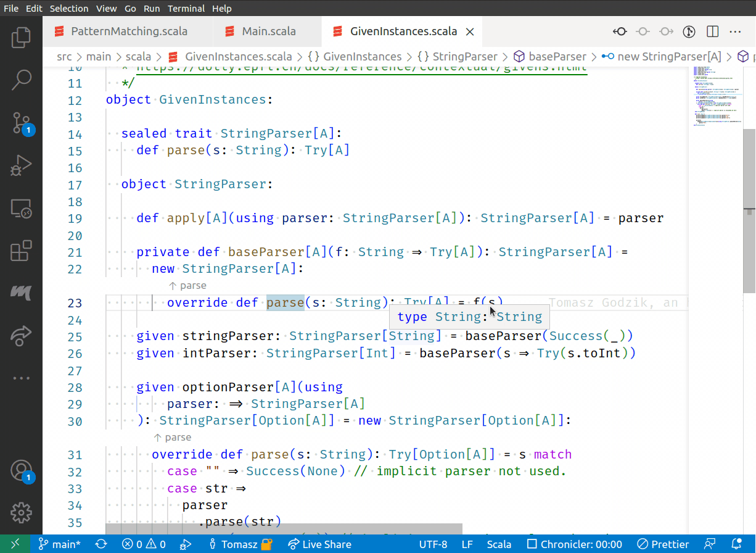The width and height of the screenshot is (756, 553).
Task: Open Problems via errors and warnings count
Action: coord(144,544)
